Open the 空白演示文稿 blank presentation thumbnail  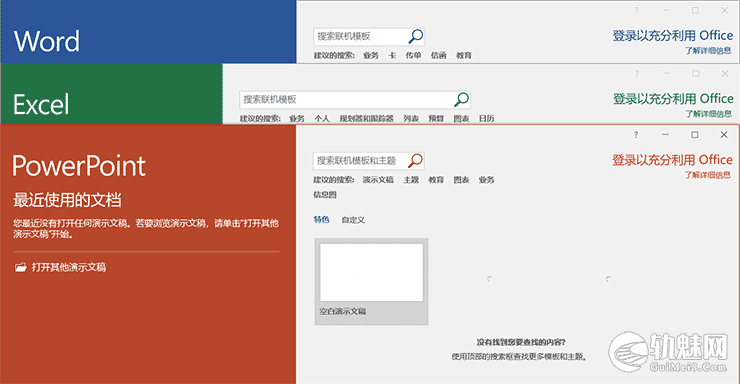tap(371, 282)
